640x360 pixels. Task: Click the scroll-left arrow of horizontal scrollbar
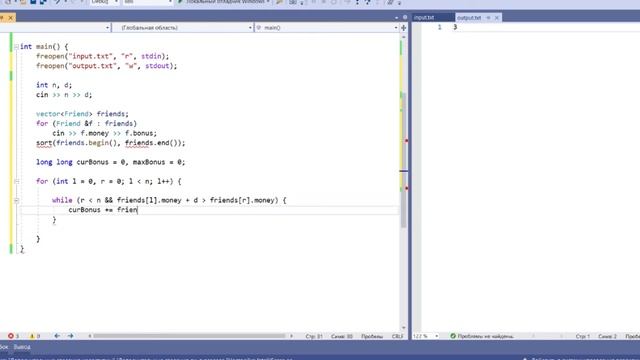pyautogui.click(x=90, y=336)
